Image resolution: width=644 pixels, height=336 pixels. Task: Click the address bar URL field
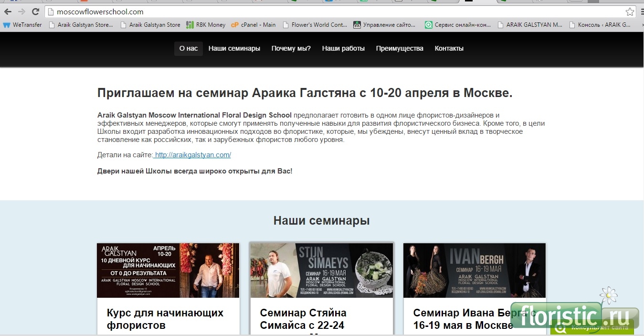334,11
